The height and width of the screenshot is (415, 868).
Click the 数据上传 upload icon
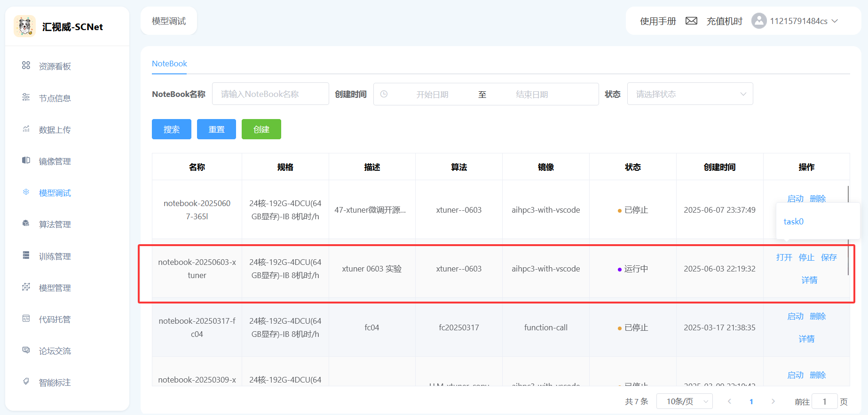click(x=26, y=129)
